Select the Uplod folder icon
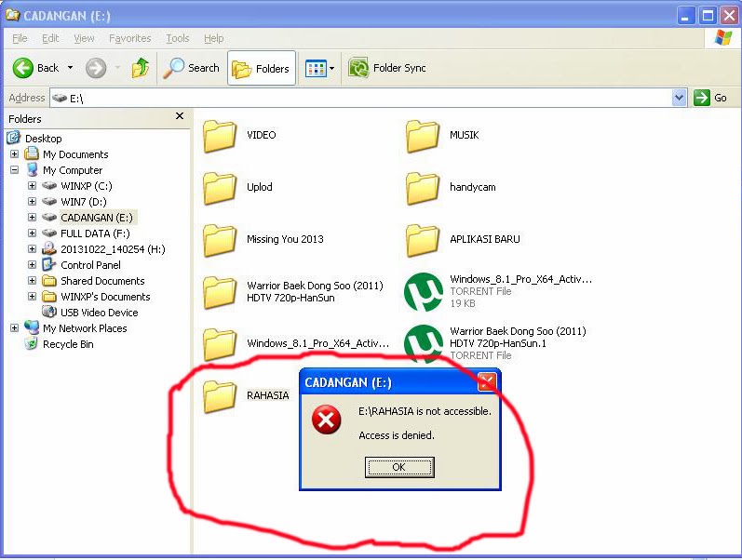742x560 pixels. pyautogui.click(x=220, y=188)
